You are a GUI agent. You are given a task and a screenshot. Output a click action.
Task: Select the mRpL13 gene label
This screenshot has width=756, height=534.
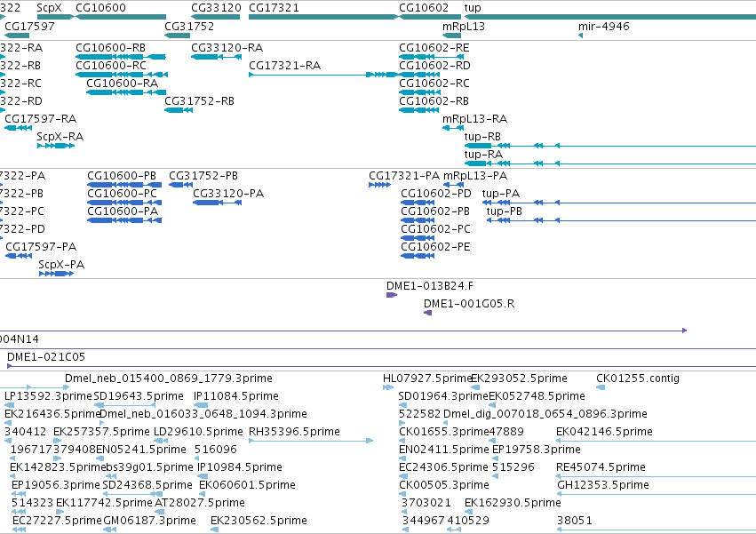pyautogui.click(x=464, y=27)
